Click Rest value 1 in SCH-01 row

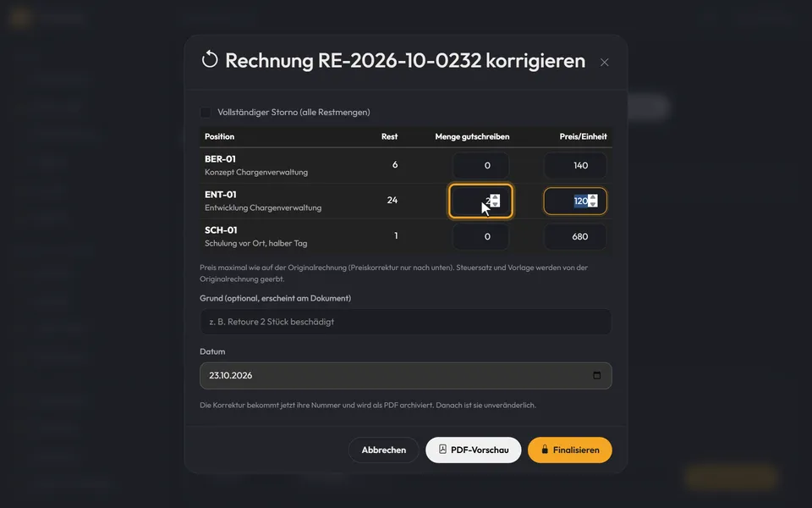(396, 236)
